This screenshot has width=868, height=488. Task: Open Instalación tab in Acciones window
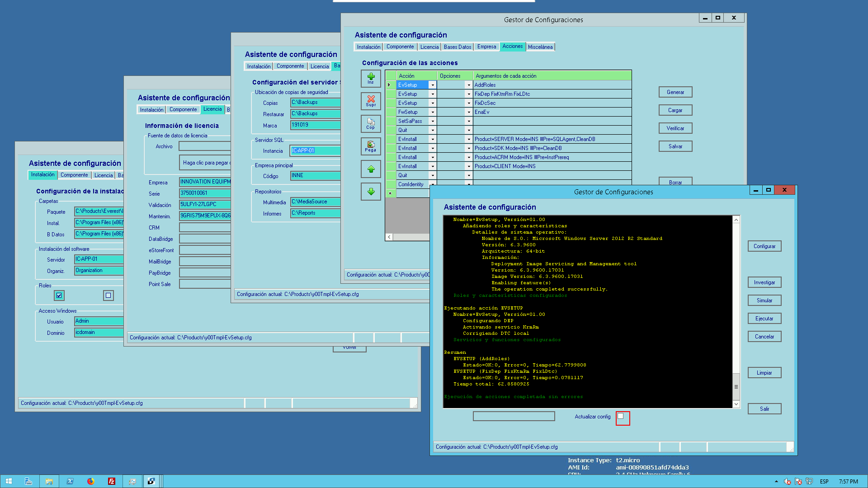click(368, 47)
